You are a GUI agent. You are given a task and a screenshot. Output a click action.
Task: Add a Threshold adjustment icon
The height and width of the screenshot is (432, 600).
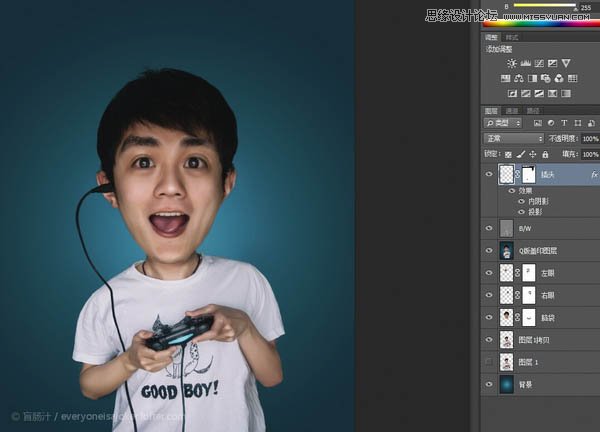click(x=539, y=93)
